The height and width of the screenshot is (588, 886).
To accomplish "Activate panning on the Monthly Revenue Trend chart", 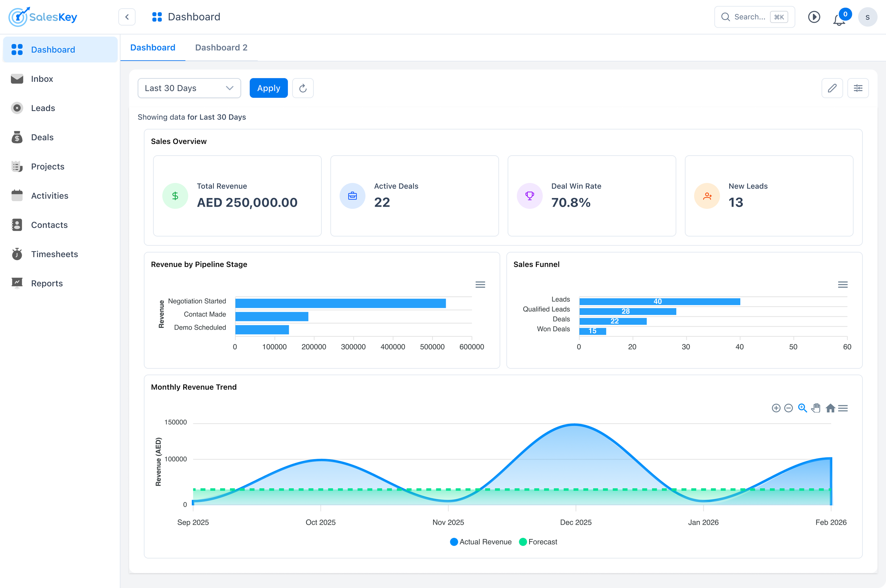I will click(816, 408).
